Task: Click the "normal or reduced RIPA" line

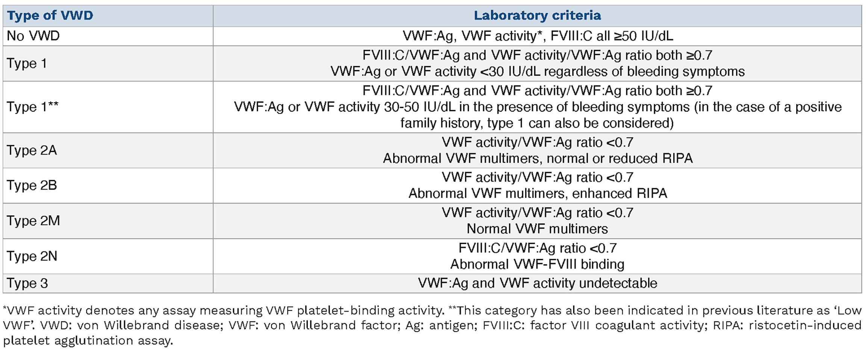Action: (x=537, y=158)
